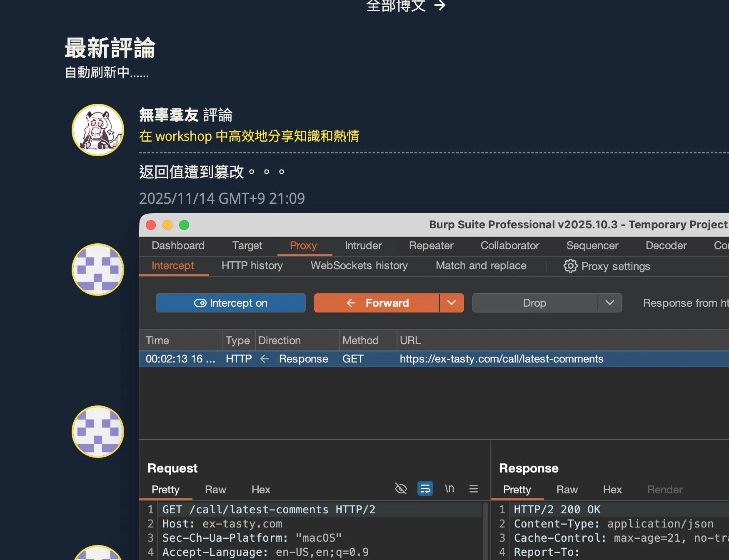Click the eye icon on the Intercept on button

point(201,303)
